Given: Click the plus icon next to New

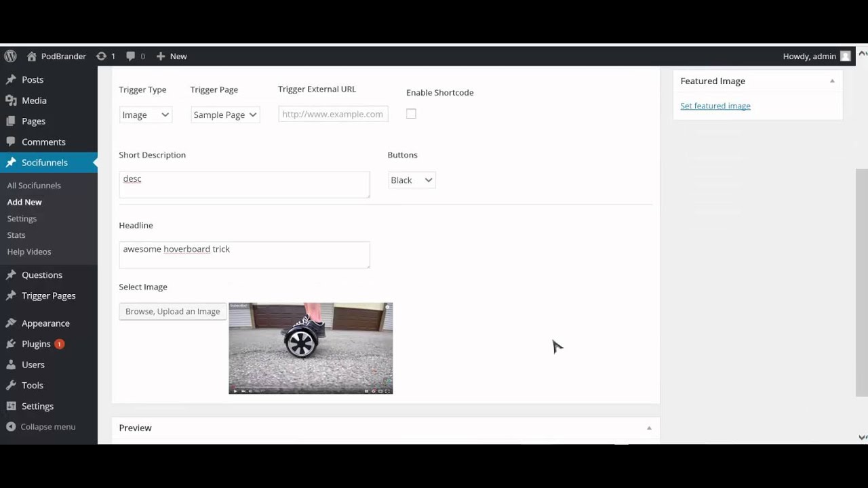Looking at the screenshot, I should coord(161,56).
